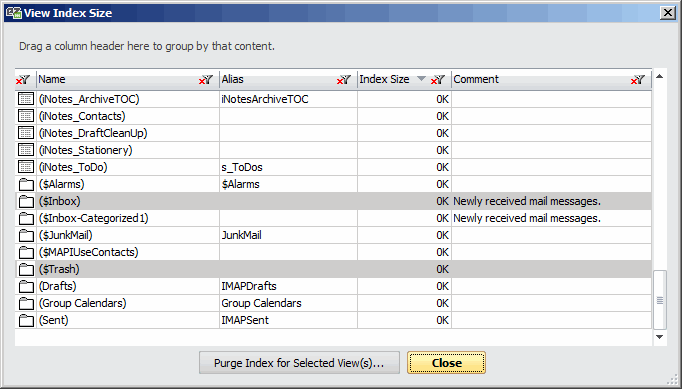Click the yellow Close button

coord(446,363)
